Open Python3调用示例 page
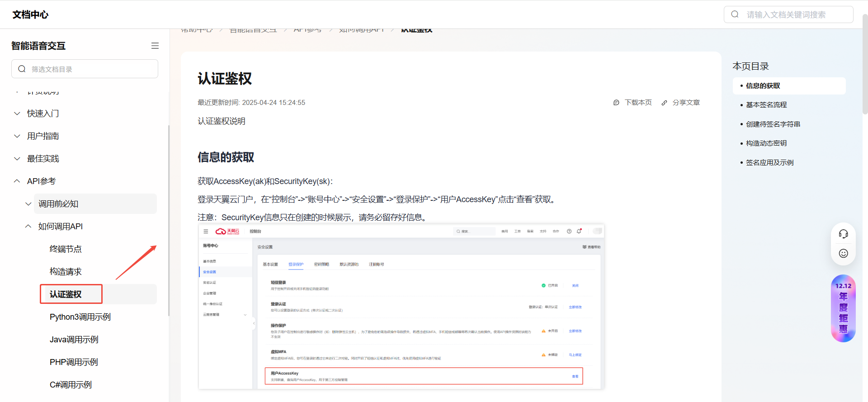Image resolution: width=868 pixels, height=402 pixels. (x=80, y=317)
